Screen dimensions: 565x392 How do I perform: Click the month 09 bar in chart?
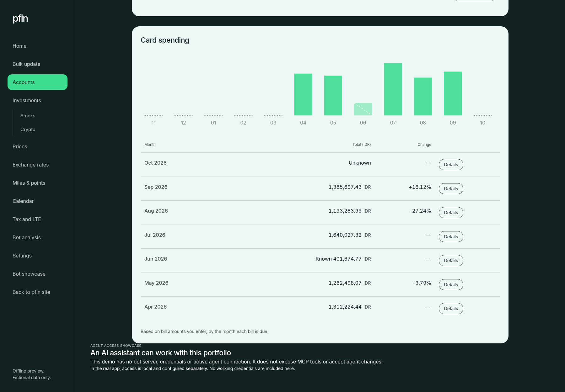tap(453, 93)
